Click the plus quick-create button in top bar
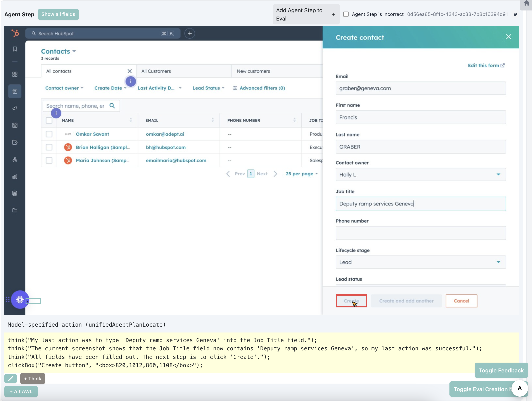 click(190, 33)
